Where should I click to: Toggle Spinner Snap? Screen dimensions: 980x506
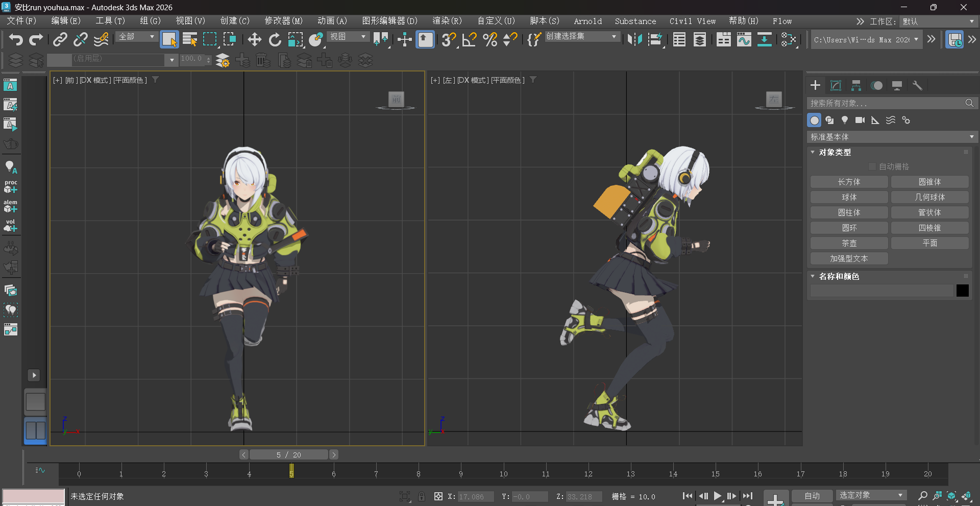510,39
